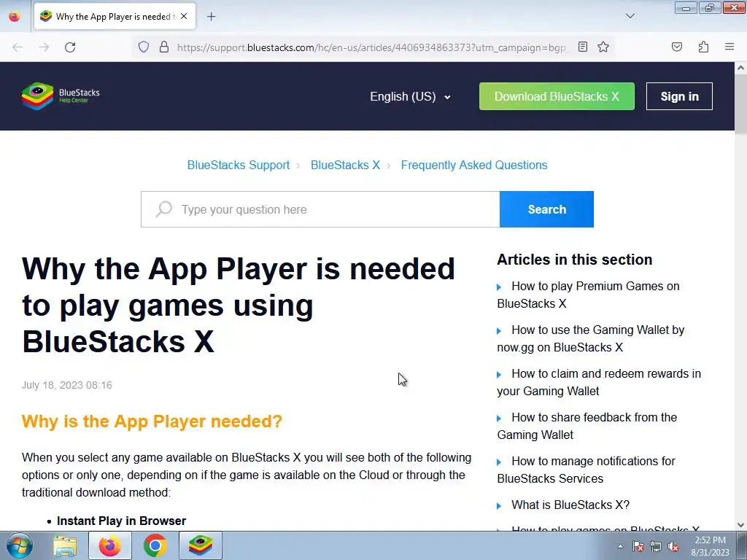Click the blue Search button

[x=546, y=209]
